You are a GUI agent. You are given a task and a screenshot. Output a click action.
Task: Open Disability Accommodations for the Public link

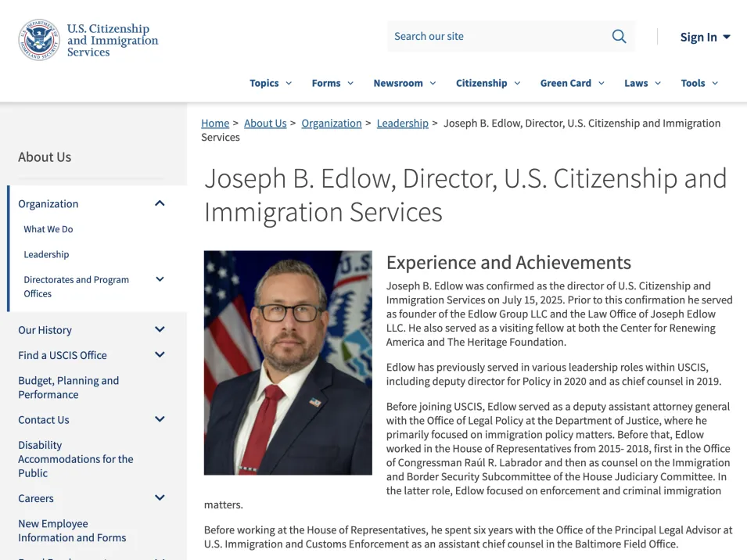coord(76,459)
